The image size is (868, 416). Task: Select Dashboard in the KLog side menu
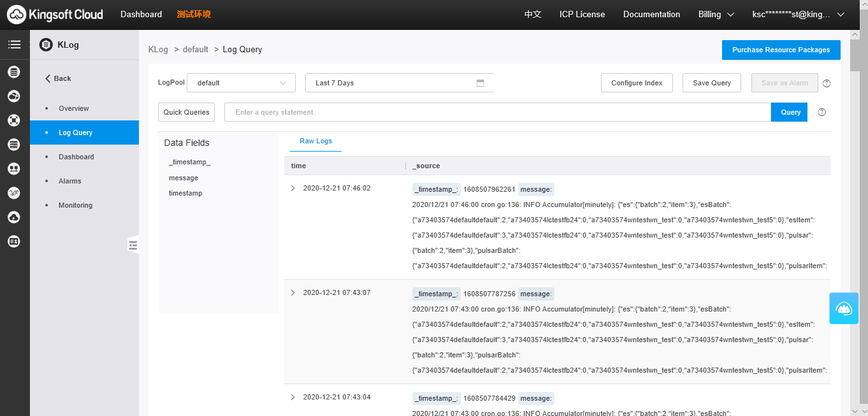84,157
